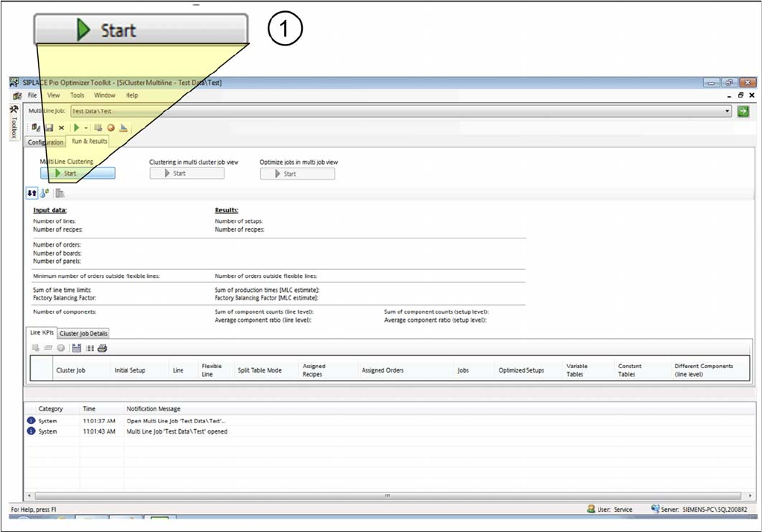Start Clustering in multi cluster job view

click(x=187, y=173)
